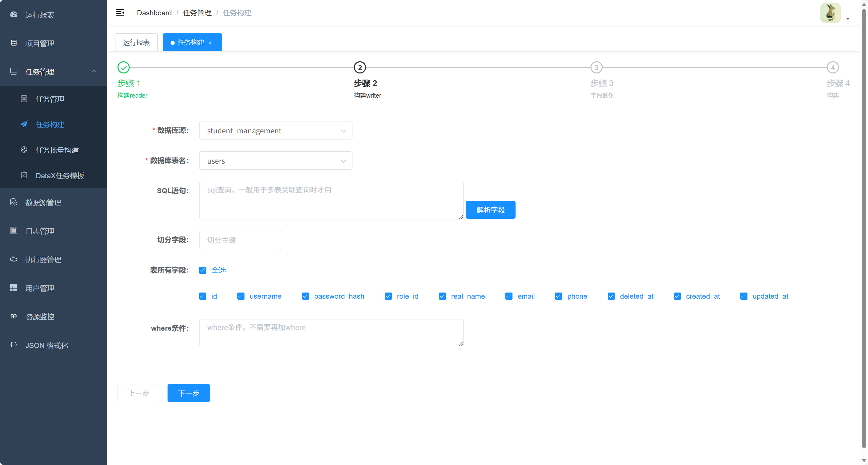Open the 数据库表名 users dropdown
868x465 pixels.
275,161
